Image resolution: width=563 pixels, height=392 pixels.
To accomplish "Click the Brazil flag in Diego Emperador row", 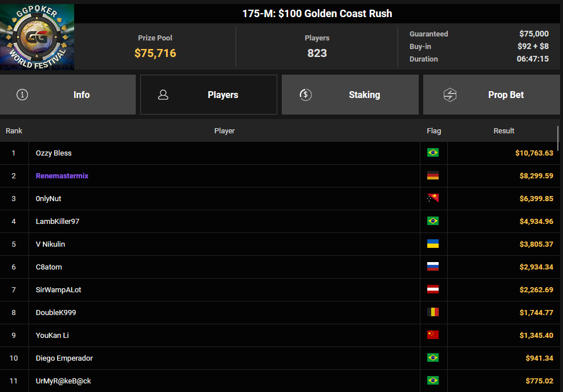I will [x=433, y=358].
